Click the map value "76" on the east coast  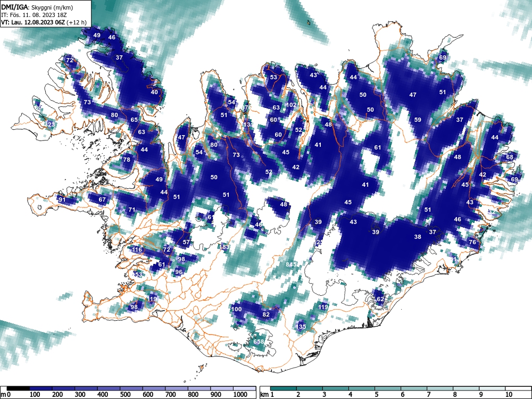[x=472, y=242]
